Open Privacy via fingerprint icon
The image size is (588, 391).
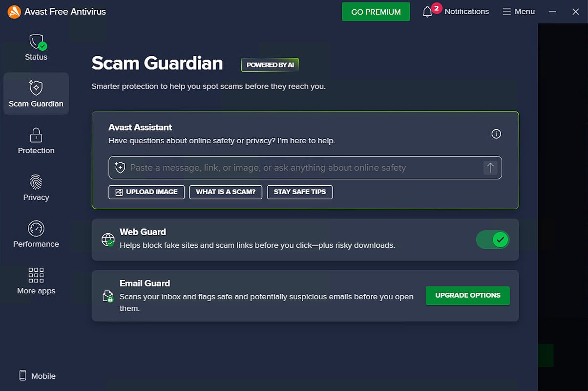point(36,182)
